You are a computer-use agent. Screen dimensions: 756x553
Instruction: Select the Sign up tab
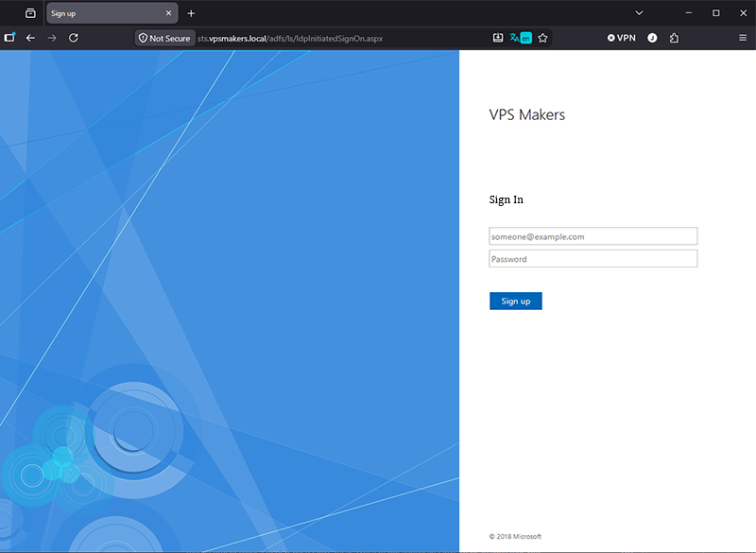tap(112, 13)
